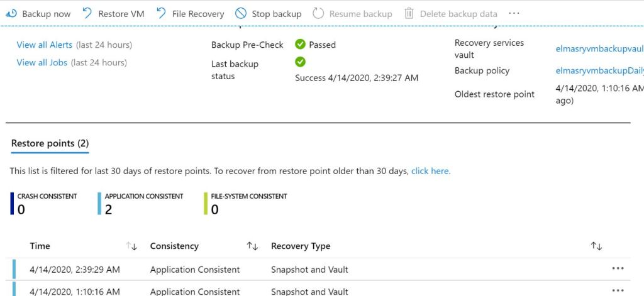Sort restore points by Time column
Screen dimensions: 644x296
pos(131,246)
